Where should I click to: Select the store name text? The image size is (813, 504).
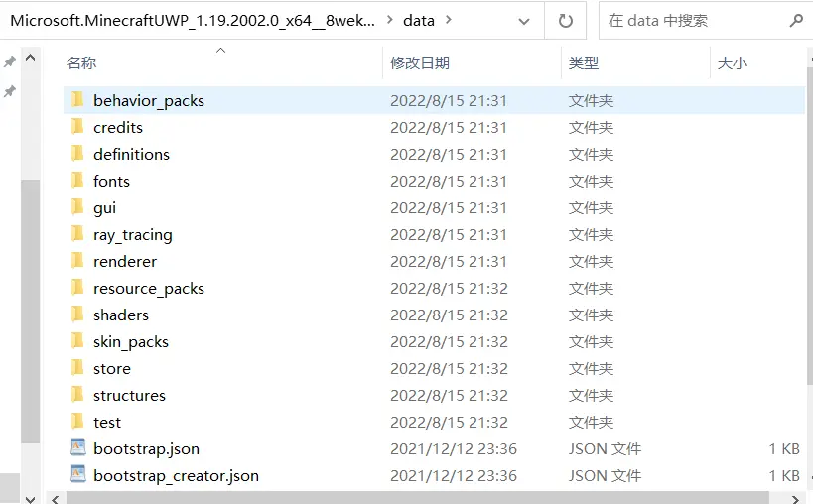[111, 369]
